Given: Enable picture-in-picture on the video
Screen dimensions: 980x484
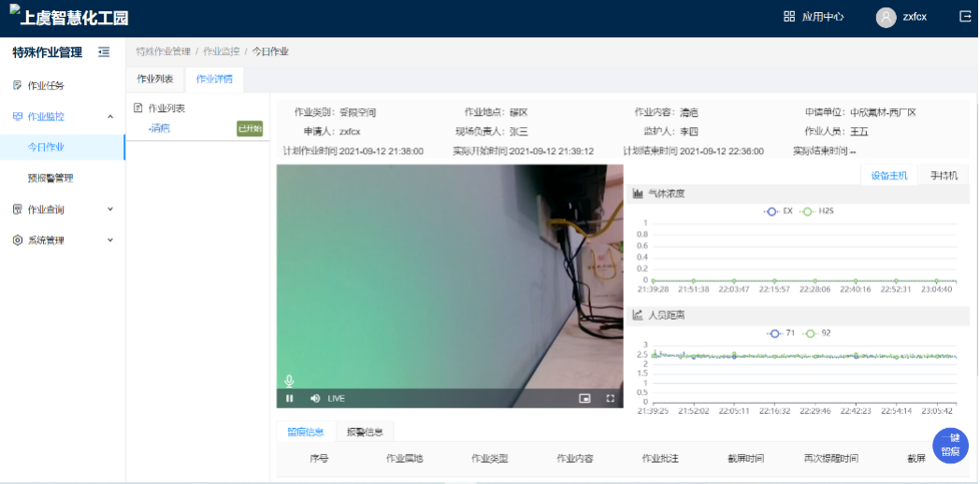Looking at the screenshot, I should coord(585,398).
